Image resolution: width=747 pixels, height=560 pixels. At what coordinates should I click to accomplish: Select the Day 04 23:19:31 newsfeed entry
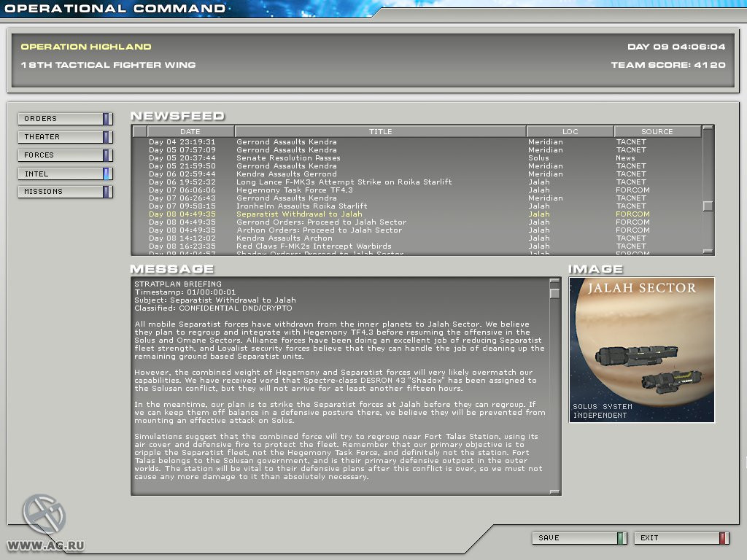417,142
